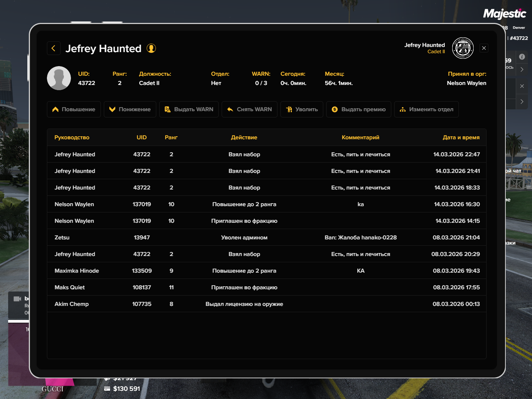Issue a warning via Выдать WARN
Viewport: 532px width, 399px height.
point(189,109)
